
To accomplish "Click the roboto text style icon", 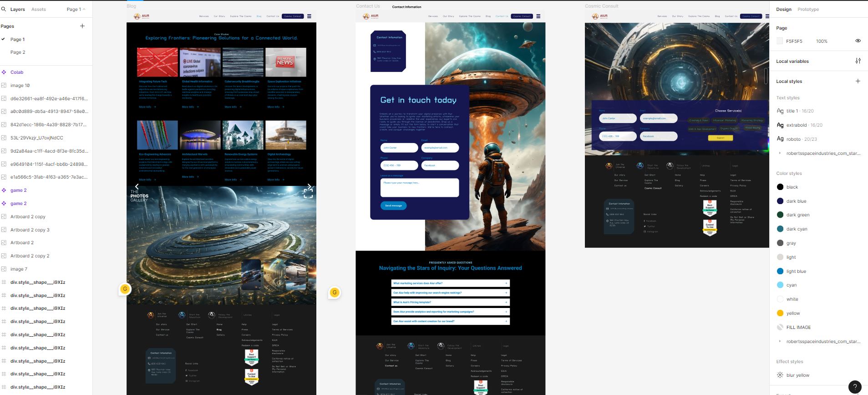I will pos(780,139).
